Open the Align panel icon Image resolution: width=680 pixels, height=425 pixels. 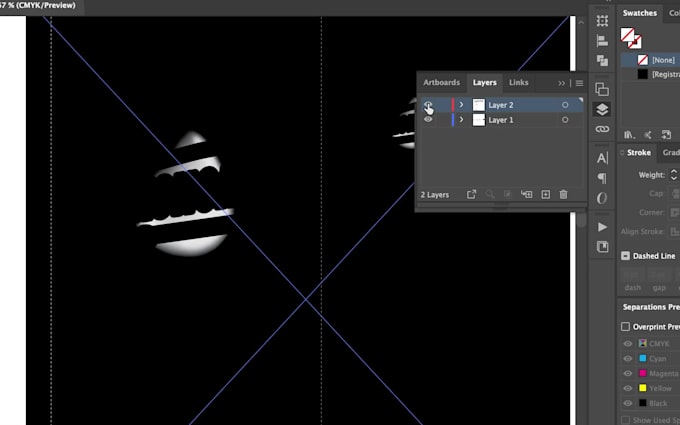click(602, 41)
